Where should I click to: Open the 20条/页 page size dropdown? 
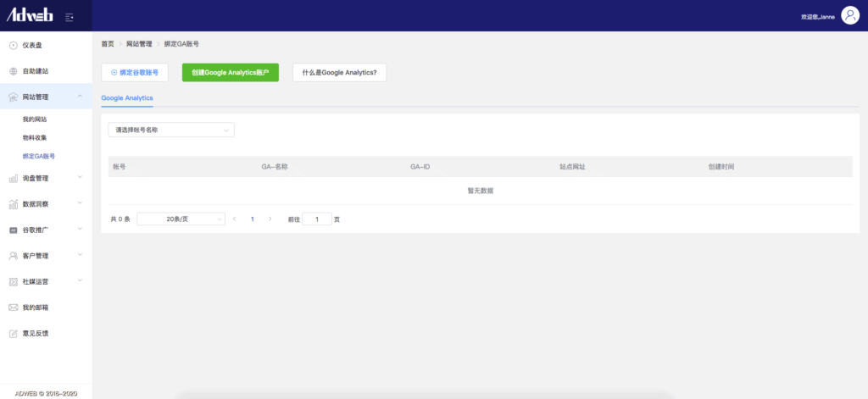(181, 219)
